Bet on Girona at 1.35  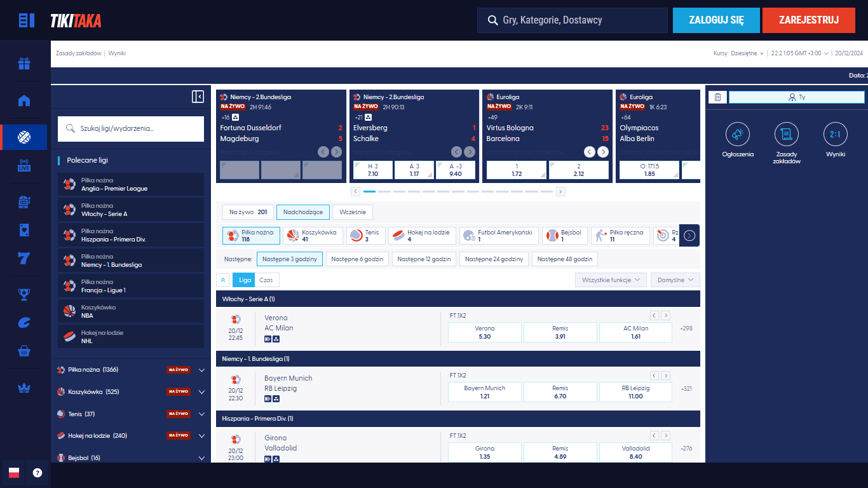pos(485,452)
